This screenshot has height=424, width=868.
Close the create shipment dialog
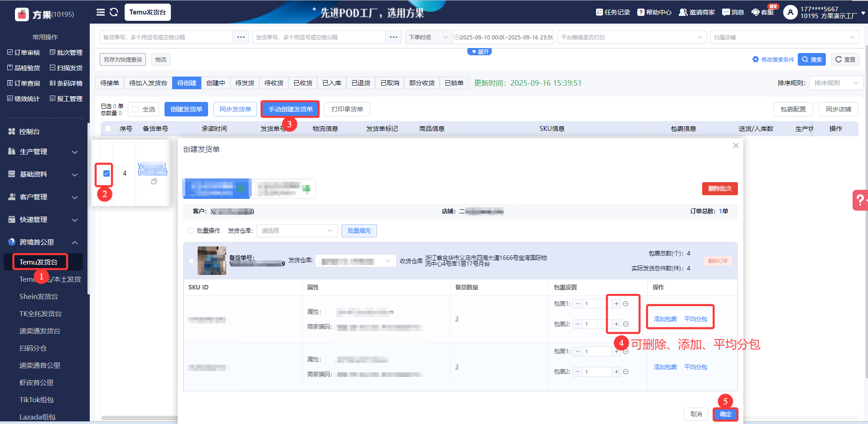[736, 146]
